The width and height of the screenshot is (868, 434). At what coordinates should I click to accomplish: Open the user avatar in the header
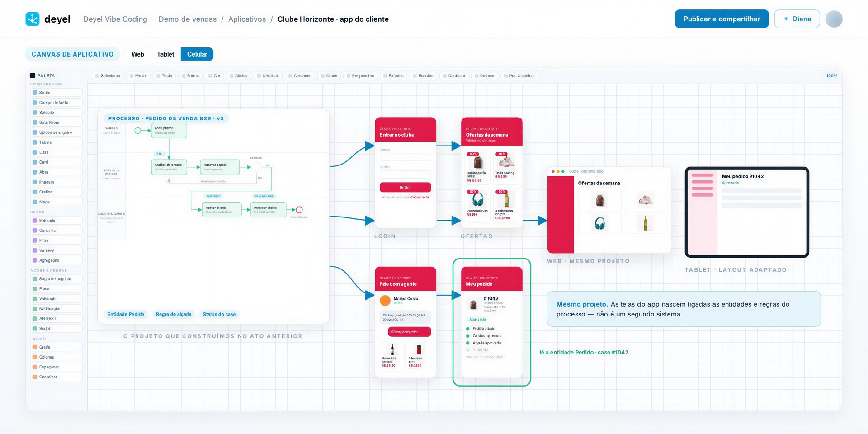point(834,19)
